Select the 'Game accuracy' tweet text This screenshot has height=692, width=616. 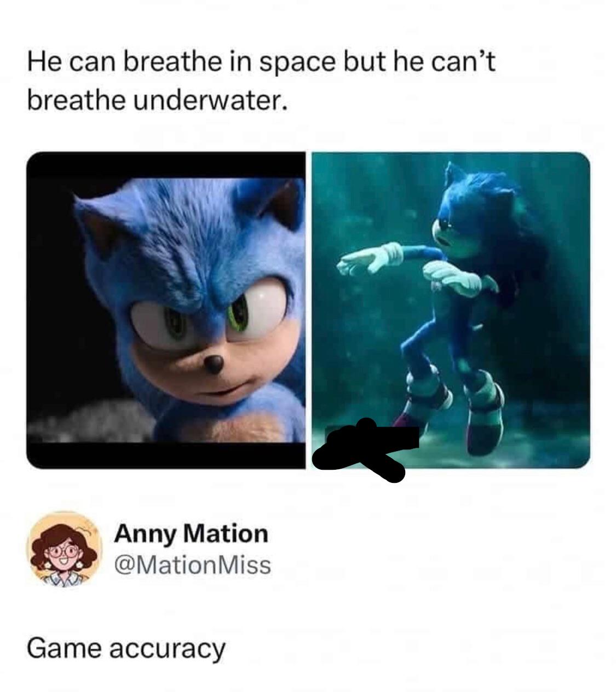coord(126,649)
